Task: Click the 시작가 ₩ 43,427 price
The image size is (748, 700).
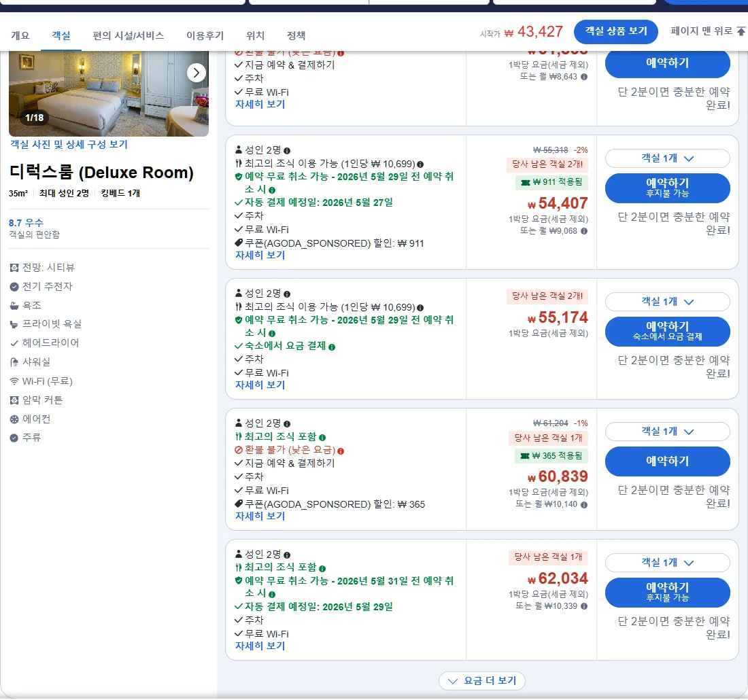Action: pos(522,32)
